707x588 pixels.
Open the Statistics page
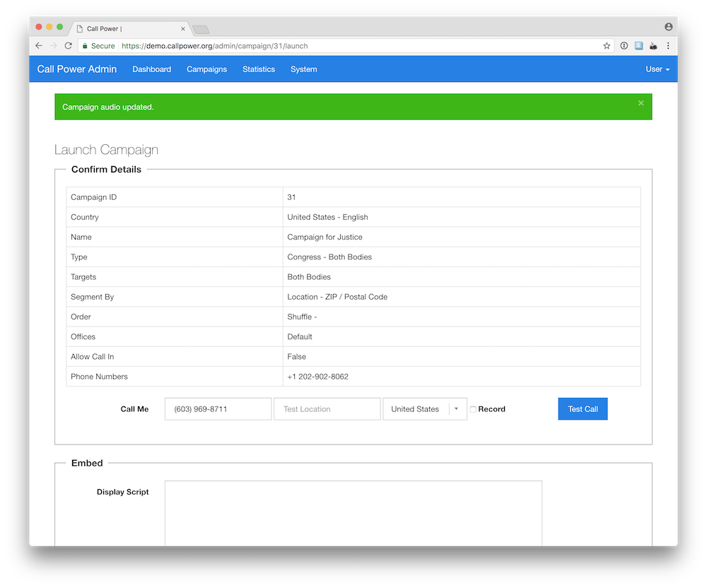[258, 69]
